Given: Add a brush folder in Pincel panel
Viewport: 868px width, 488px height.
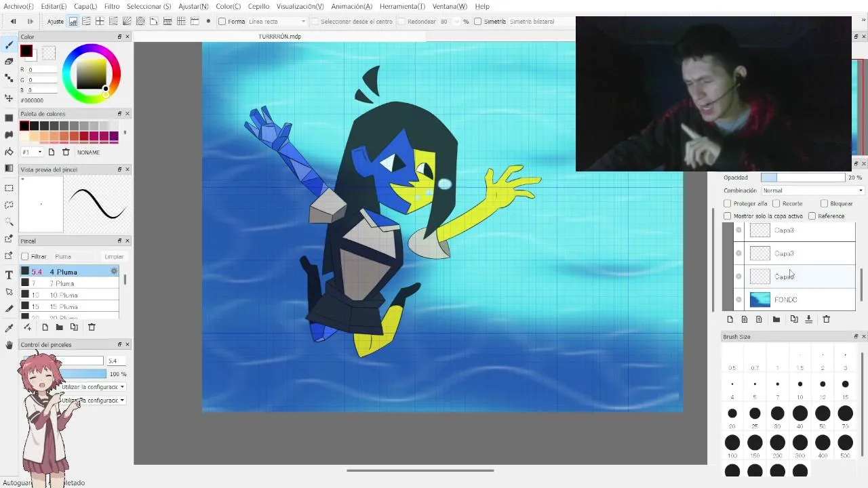Looking at the screenshot, I should [59, 327].
